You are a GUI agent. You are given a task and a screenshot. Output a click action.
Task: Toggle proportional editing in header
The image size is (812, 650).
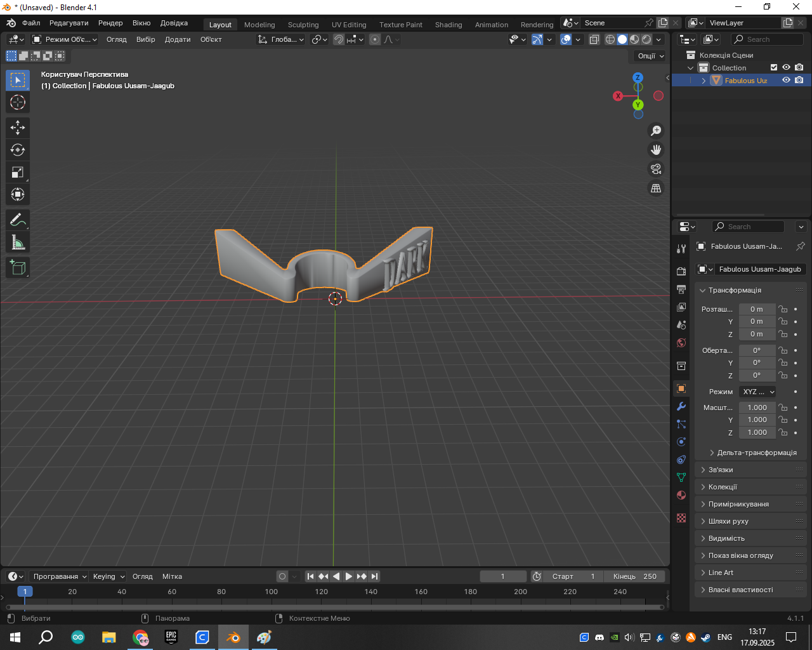375,39
